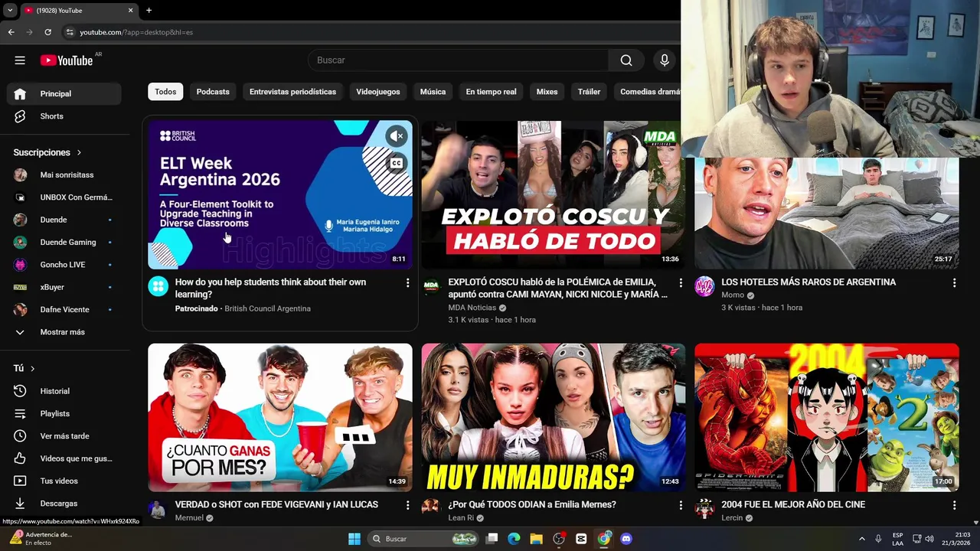The width and height of the screenshot is (980, 551).
Task: Open options for LOS HOTELES MÁS RAROS video
Action: click(954, 283)
